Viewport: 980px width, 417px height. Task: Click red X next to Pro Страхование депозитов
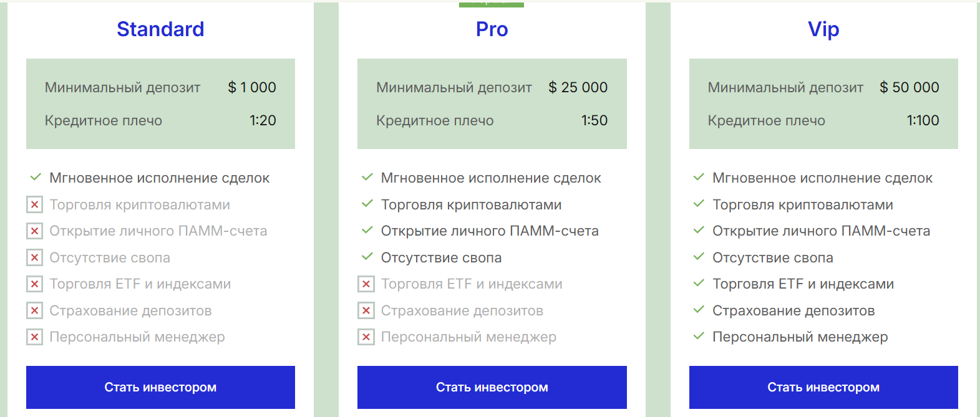coord(366,310)
